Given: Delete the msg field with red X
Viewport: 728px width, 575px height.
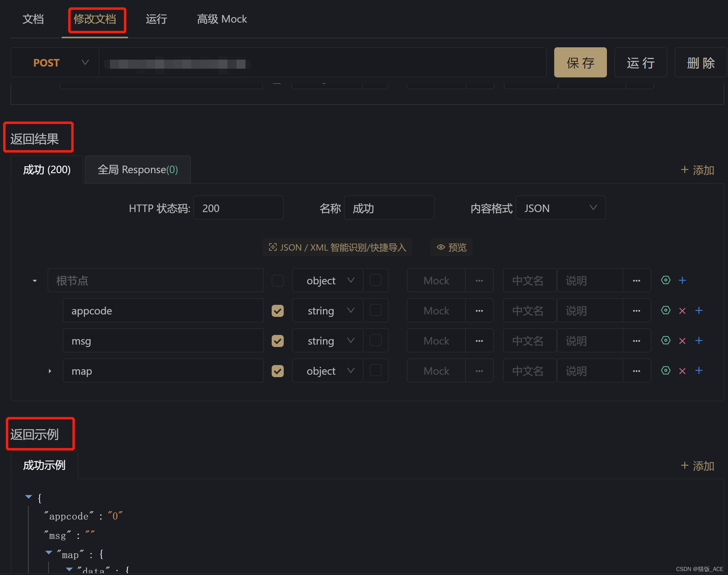Looking at the screenshot, I should (x=682, y=341).
